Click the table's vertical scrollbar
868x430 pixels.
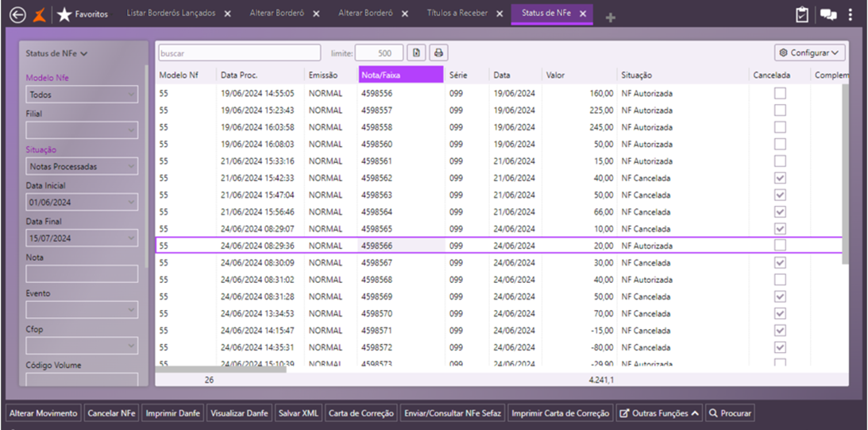(845, 175)
